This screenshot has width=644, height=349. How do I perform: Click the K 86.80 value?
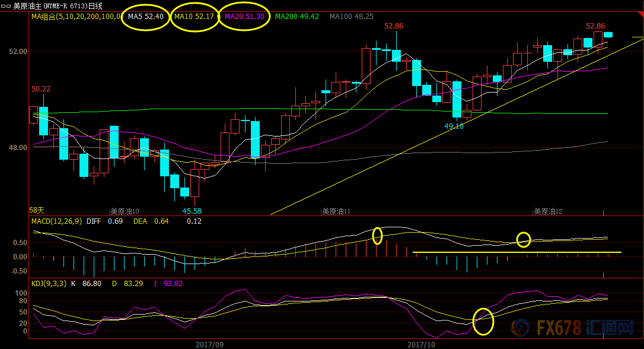(86, 283)
